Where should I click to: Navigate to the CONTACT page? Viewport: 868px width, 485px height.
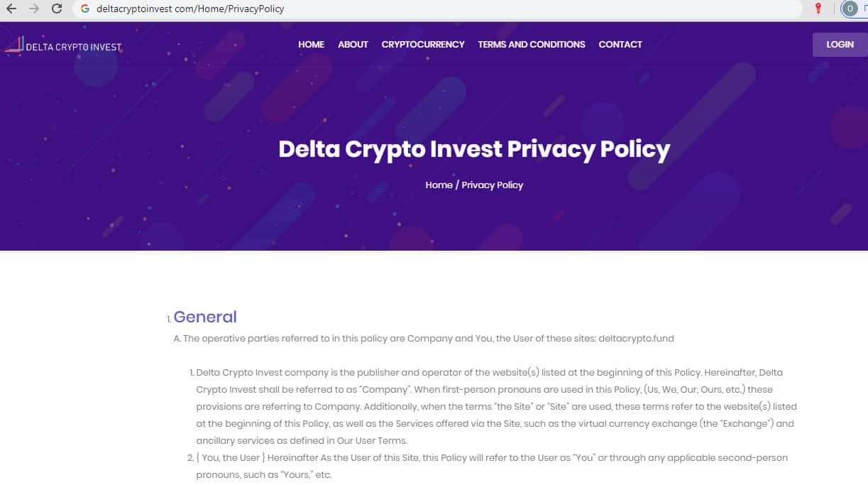620,44
